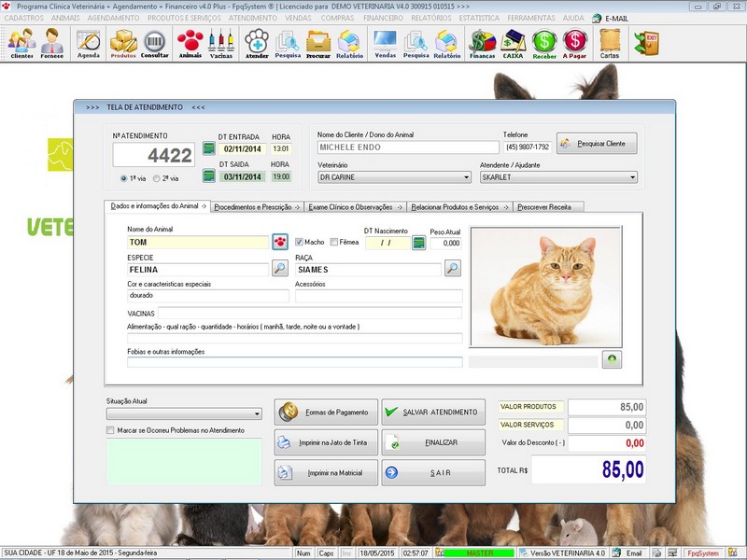Screen dimensions: 747x560
Task: Open the CAIXA cash register icon
Action: coord(513,43)
